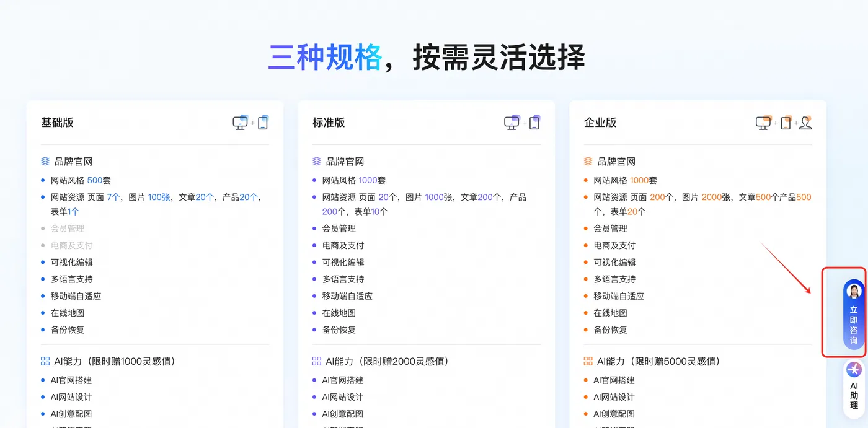Click the monitor icon on the 基础版 card
868x428 pixels.
pos(241,123)
